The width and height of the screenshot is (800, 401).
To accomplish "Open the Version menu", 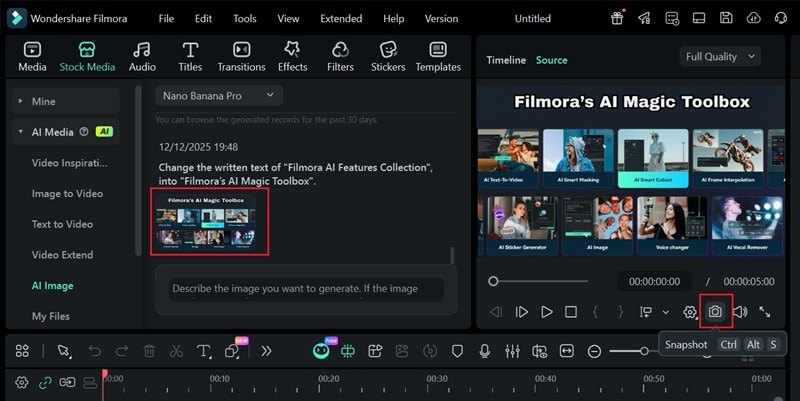I will 441,18.
